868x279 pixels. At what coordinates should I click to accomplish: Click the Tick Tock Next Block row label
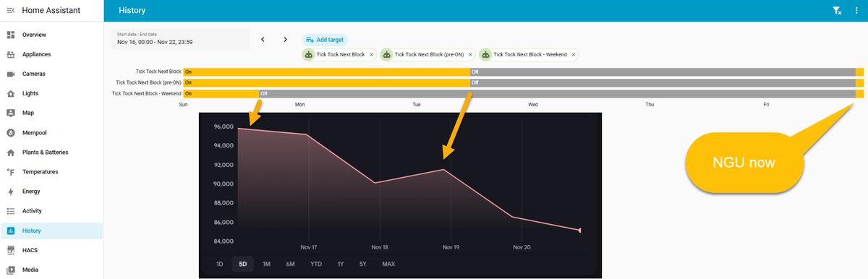[158, 72]
